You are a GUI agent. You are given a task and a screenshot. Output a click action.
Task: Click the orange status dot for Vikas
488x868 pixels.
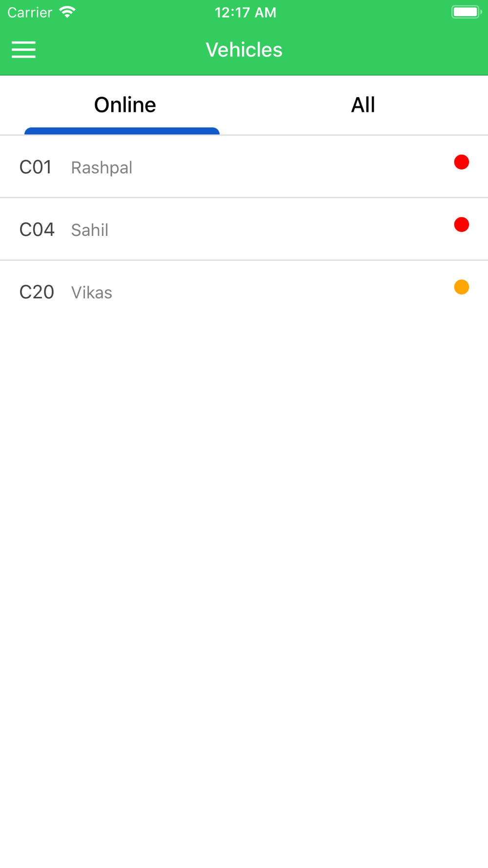coord(461,287)
